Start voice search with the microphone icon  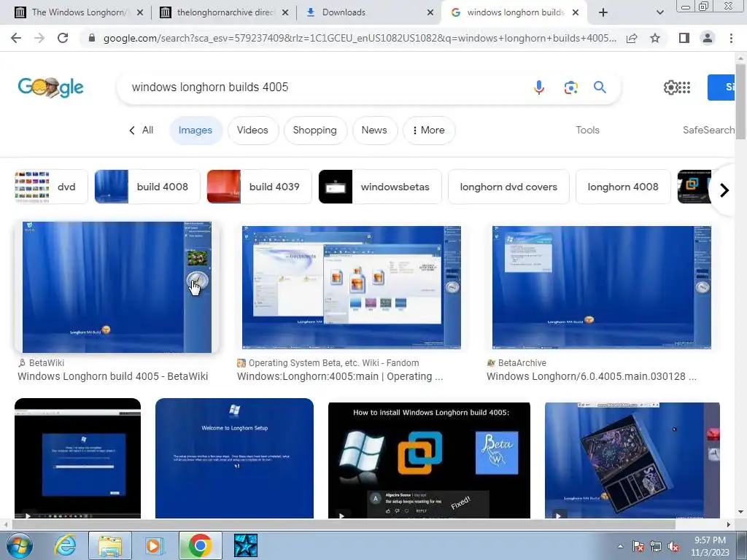tap(539, 87)
